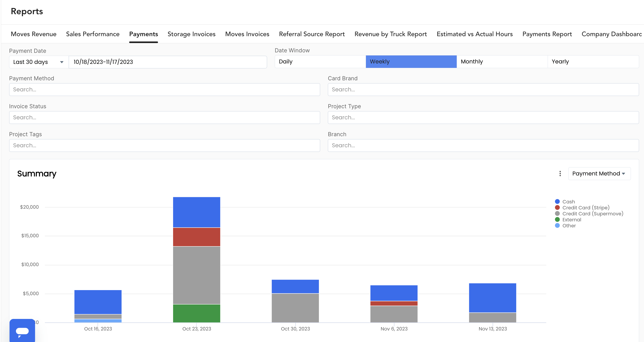The image size is (644, 342).
Task: Toggle the Cash legend marker
Action: (x=557, y=201)
